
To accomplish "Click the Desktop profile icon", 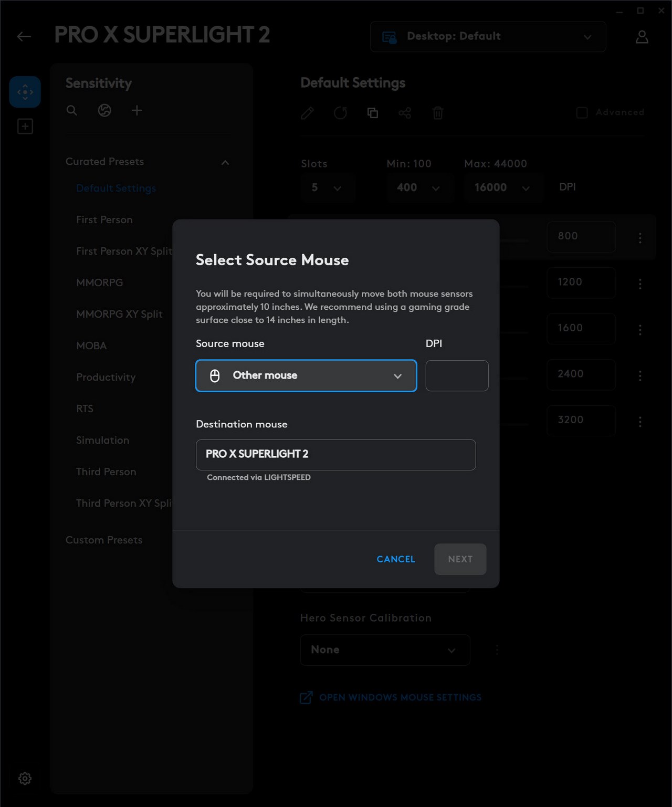I will point(389,37).
